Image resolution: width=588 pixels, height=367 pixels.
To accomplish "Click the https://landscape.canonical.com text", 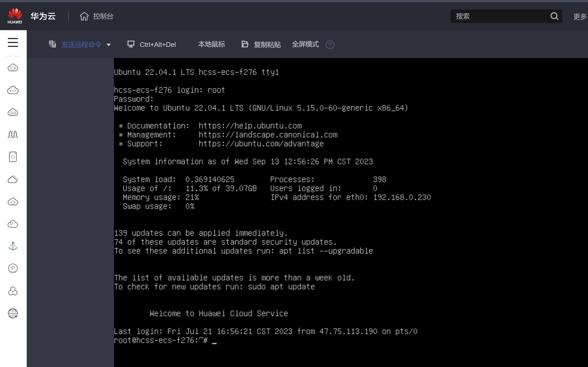I will (268, 135).
